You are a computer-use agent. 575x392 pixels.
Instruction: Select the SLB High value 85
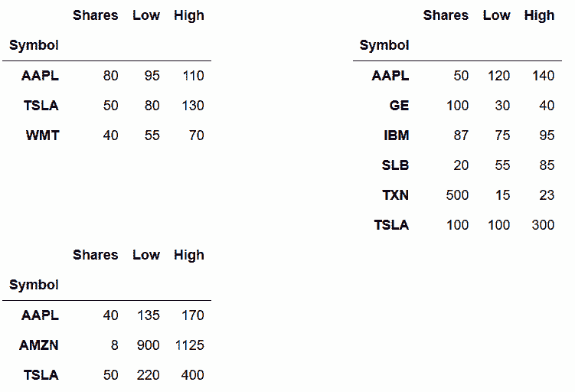pos(547,165)
